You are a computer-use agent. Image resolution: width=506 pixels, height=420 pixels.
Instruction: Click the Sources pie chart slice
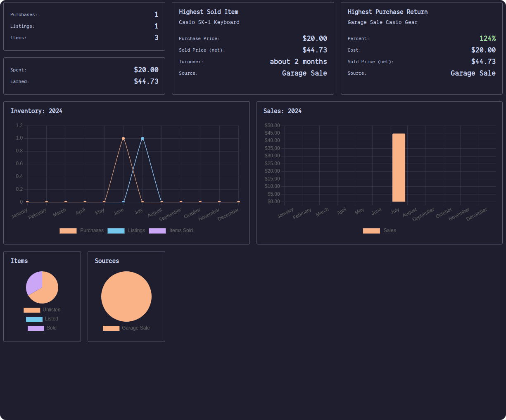pyautogui.click(x=126, y=297)
